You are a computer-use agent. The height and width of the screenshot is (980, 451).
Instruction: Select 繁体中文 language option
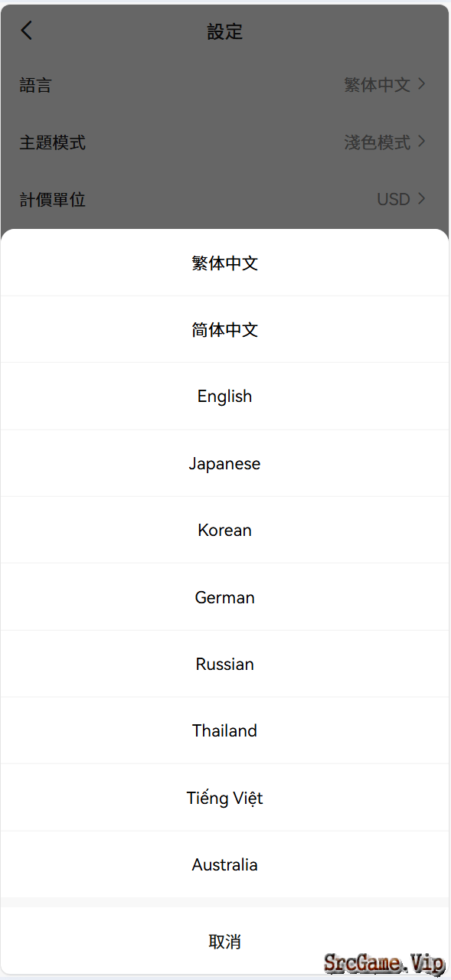224,263
